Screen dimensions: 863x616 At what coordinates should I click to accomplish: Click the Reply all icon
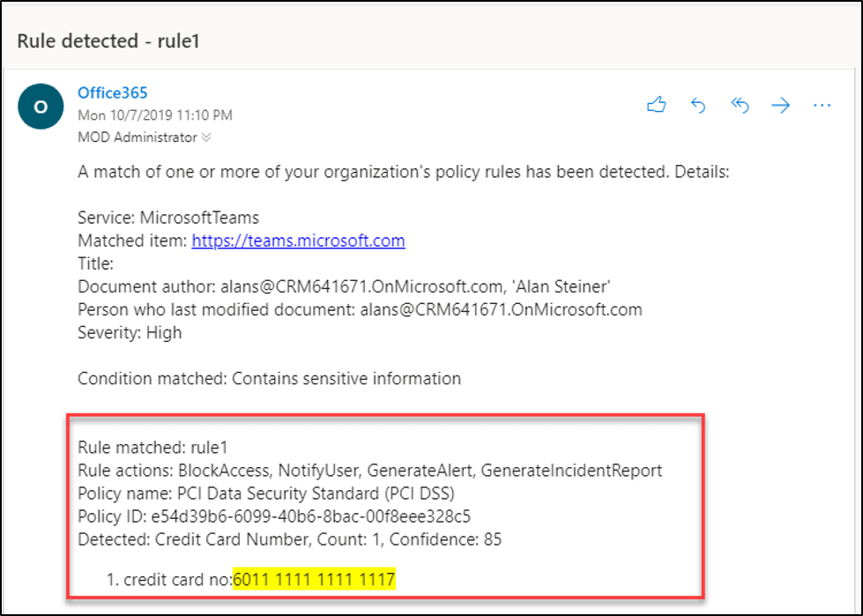point(740,106)
